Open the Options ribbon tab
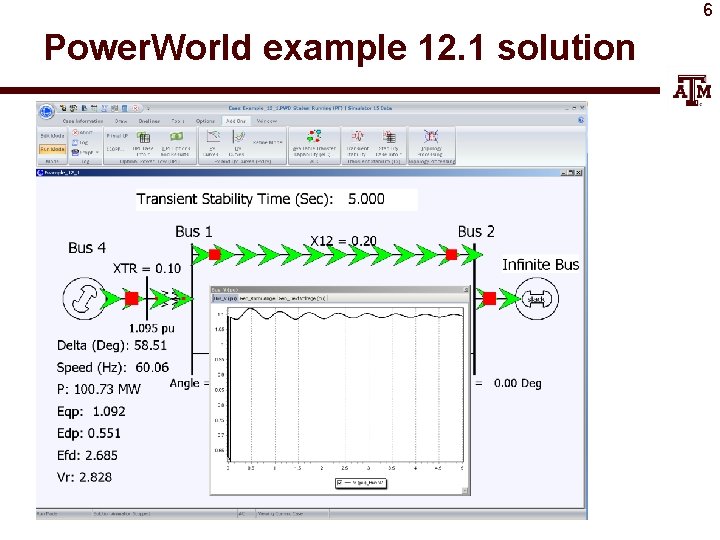720x540 pixels. tap(205, 121)
